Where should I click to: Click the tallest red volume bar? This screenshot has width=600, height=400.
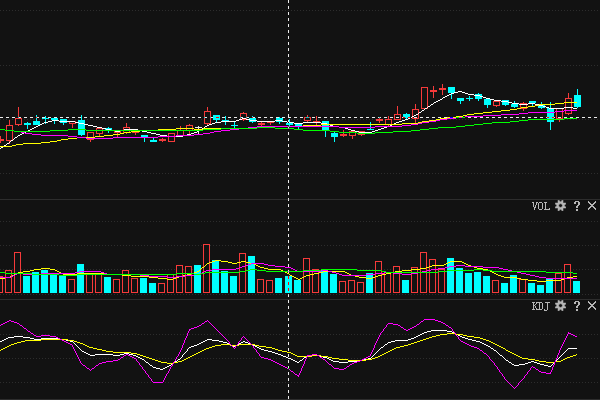pyautogui.click(x=207, y=268)
